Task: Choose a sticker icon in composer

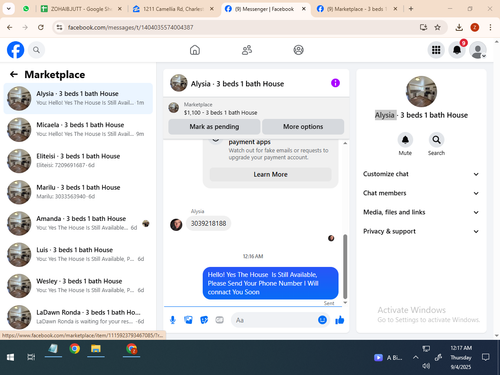Action: [x=204, y=320]
